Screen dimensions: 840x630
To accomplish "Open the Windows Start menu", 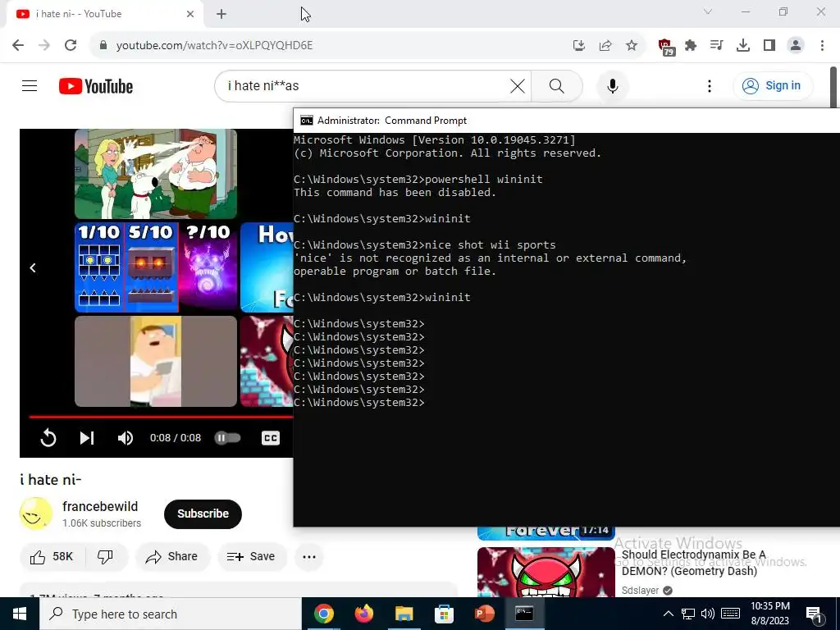I will coord(20,614).
